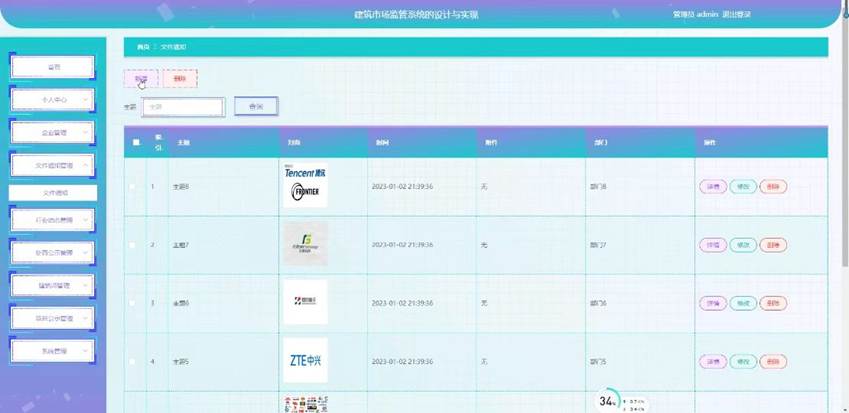Expand the 行业动态管理 sidebar chevron
This screenshot has height=413, width=849.
85,220
